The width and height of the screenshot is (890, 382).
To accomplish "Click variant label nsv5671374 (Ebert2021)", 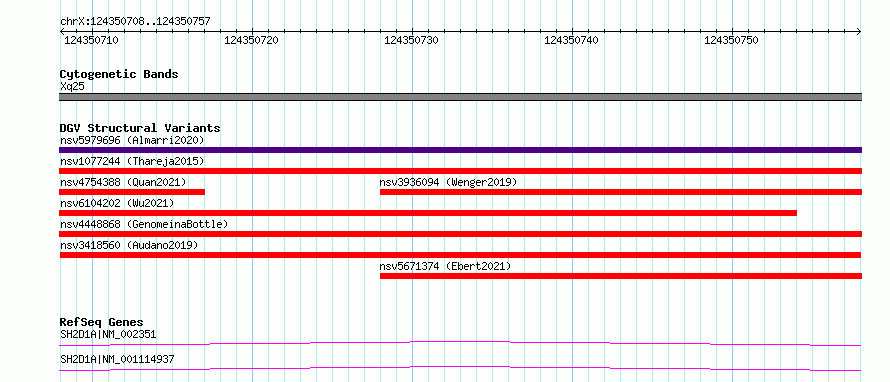I will [446, 266].
